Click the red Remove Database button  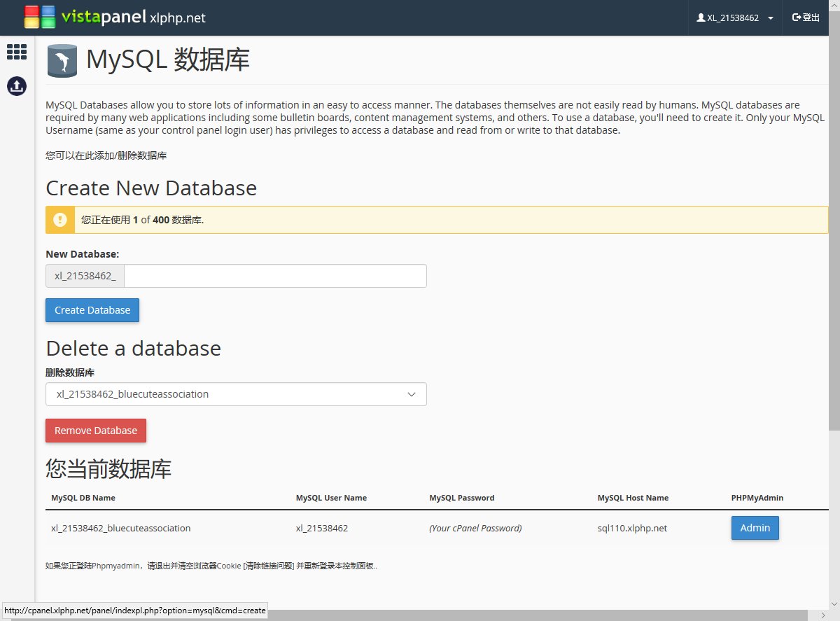click(x=96, y=431)
